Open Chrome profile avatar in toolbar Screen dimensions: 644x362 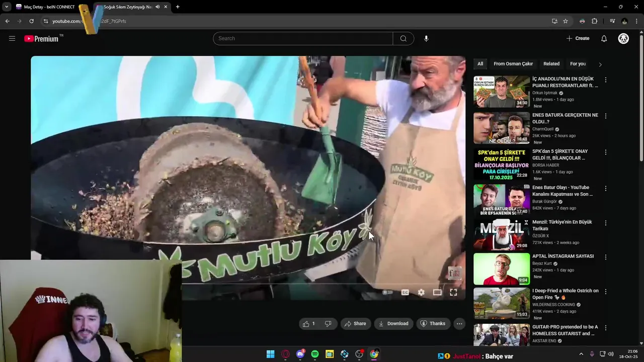point(624,21)
